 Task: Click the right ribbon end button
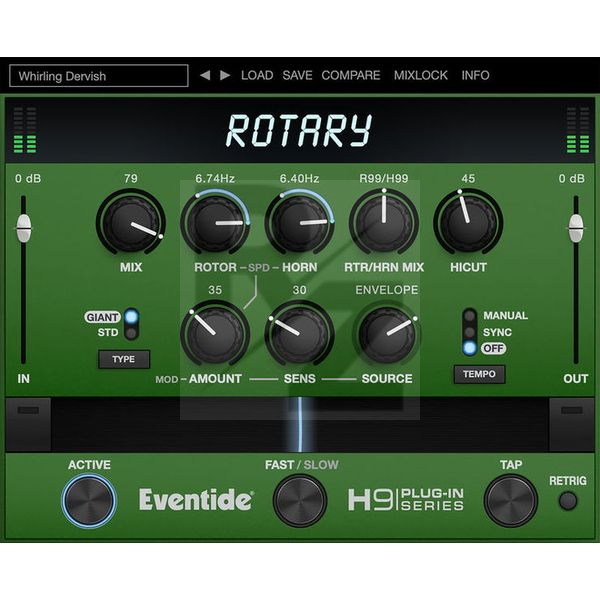572,424
